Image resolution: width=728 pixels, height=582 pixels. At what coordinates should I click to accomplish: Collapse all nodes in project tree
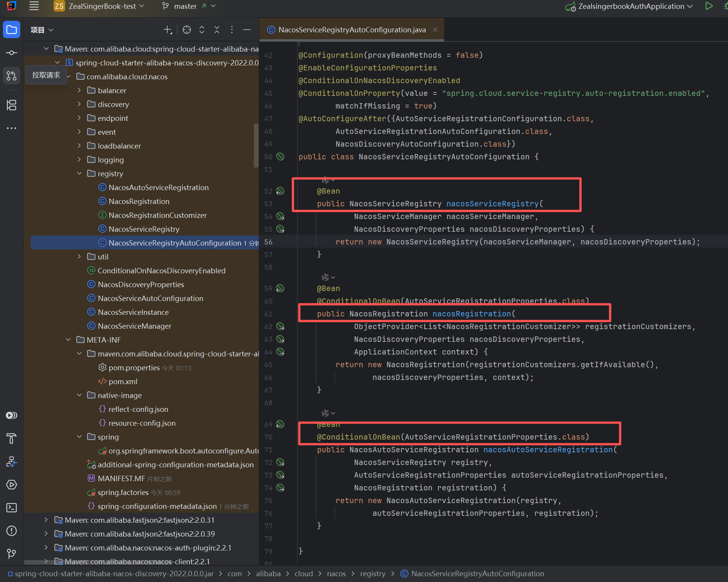click(217, 30)
